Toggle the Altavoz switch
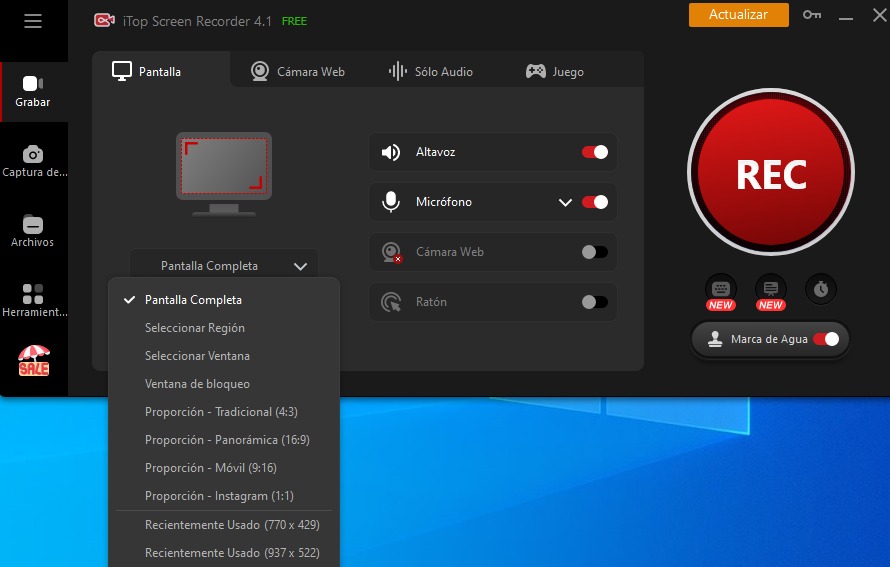 click(595, 152)
